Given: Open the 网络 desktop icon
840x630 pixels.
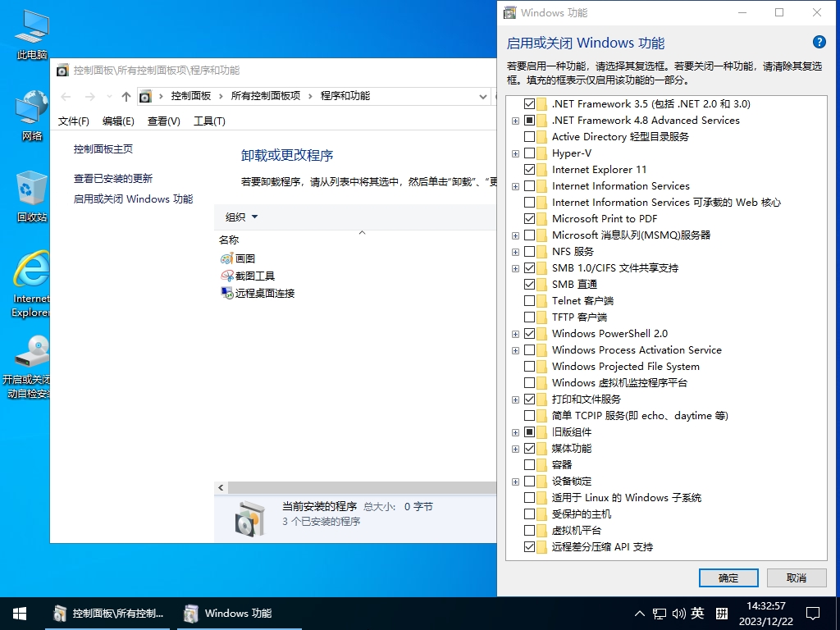Looking at the screenshot, I should click(32, 116).
